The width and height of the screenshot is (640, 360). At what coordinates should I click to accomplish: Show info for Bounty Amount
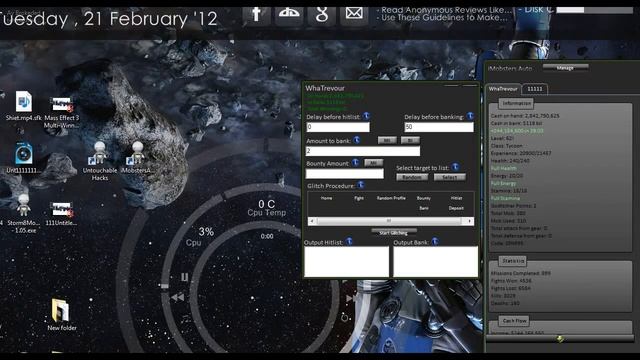356,162
